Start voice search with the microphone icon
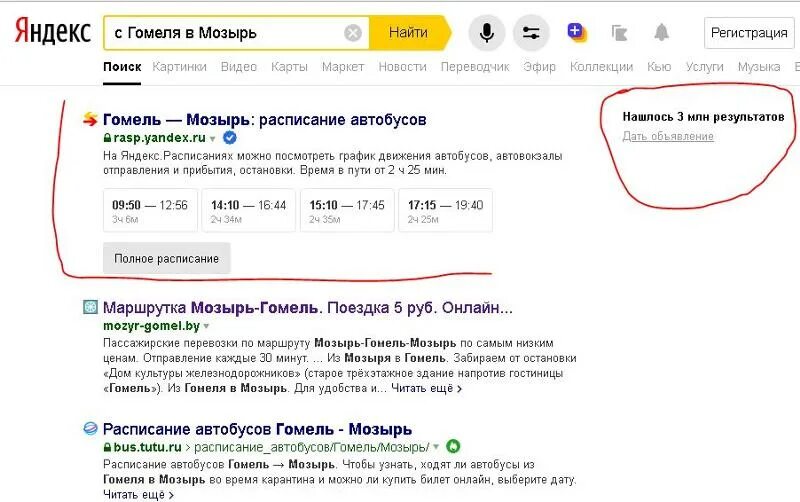 [487, 33]
